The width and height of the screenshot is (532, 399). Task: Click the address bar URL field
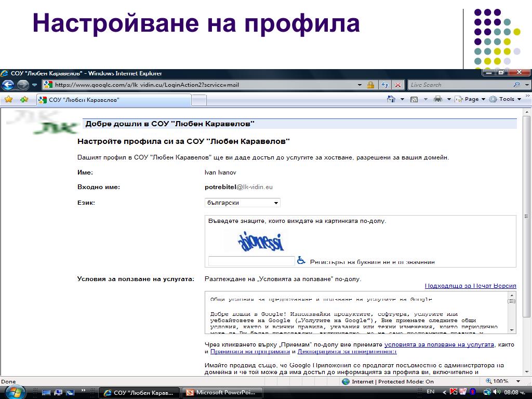click(204, 85)
